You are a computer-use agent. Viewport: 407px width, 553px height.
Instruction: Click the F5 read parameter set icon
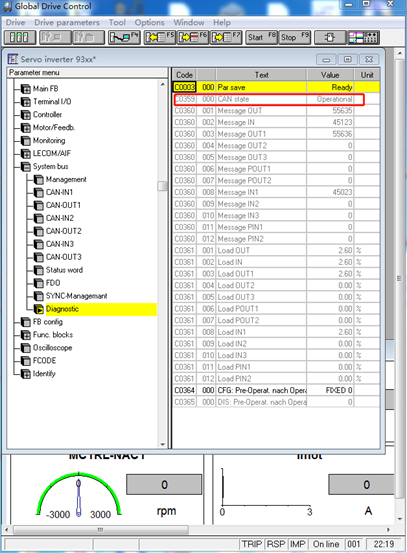click(159, 37)
